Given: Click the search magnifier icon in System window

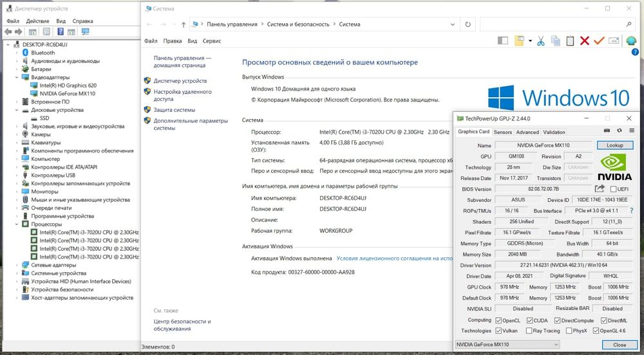Looking at the screenshot, I should point(629,24).
